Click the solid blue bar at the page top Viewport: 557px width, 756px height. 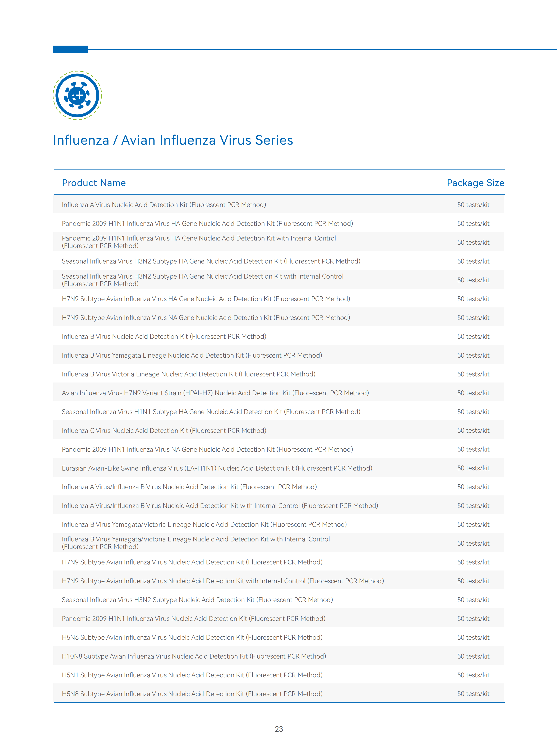[x=70, y=49]
